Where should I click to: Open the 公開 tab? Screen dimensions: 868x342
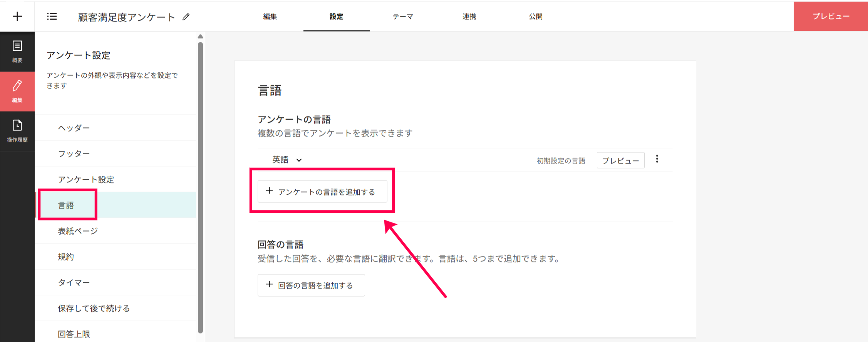(535, 17)
